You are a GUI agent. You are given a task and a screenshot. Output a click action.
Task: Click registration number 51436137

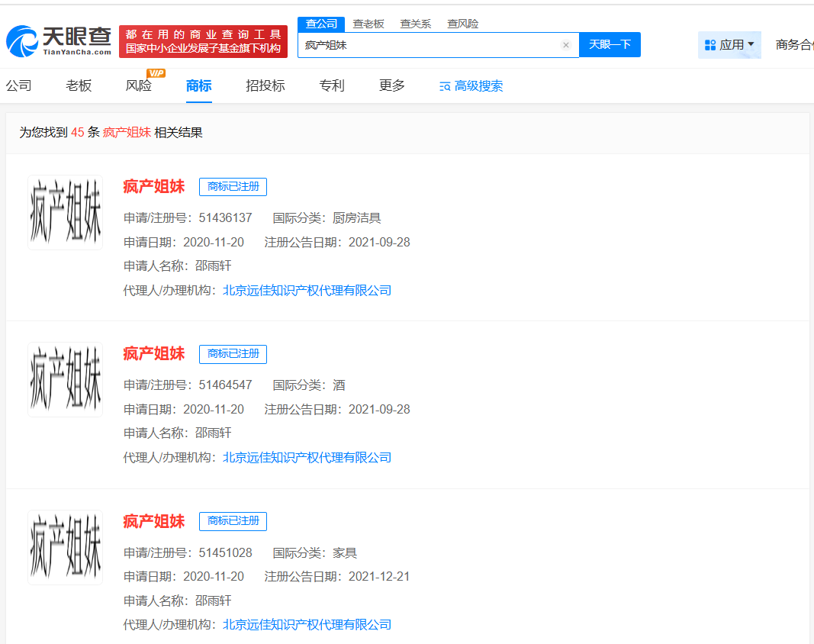tap(225, 218)
